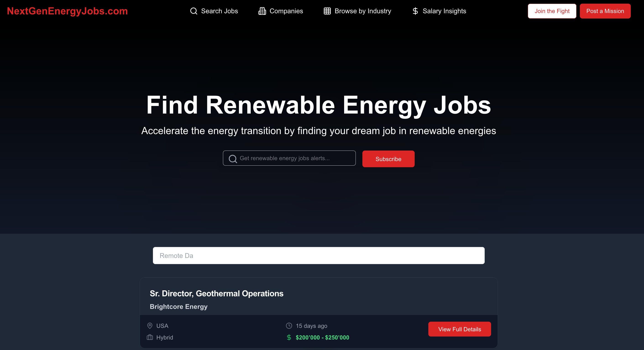Click the grid icon beside Browse by Industry
Viewport: 644px width, 350px height.
327,11
